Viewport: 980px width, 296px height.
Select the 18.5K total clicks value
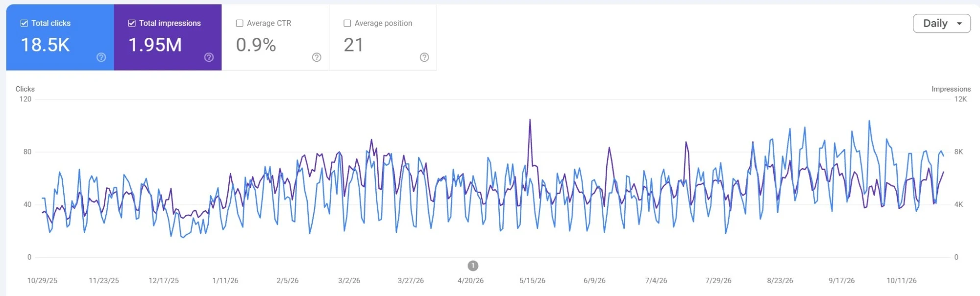[x=46, y=45]
